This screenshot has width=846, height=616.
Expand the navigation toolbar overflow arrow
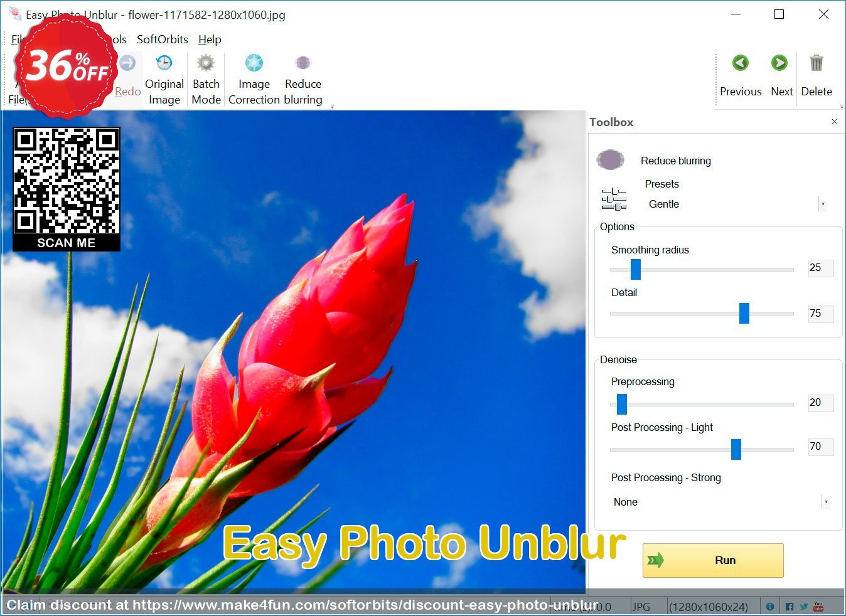842,107
